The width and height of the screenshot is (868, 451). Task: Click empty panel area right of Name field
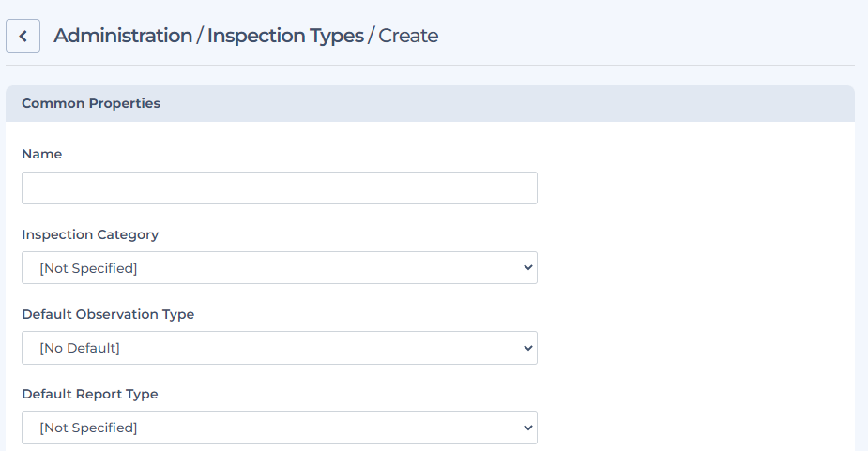(x=692, y=188)
